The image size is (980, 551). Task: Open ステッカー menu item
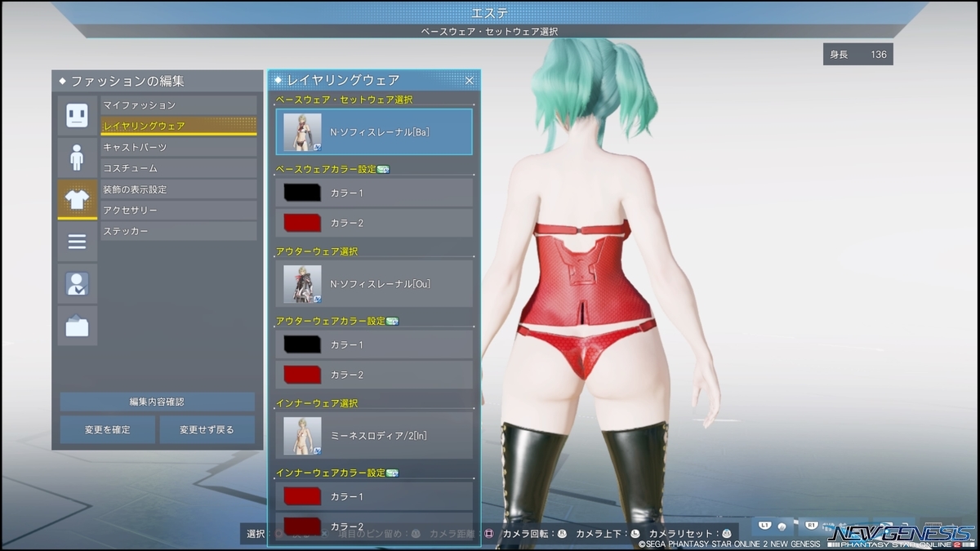[179, 232]
